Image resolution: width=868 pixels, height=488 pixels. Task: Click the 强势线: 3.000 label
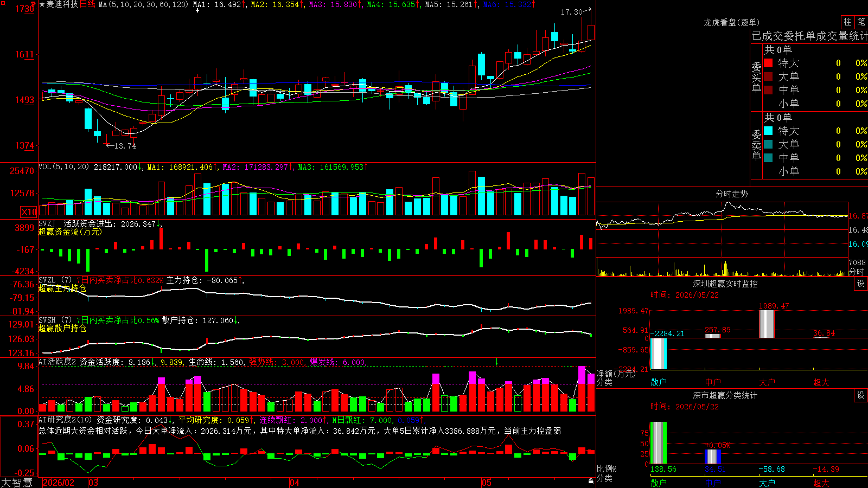coord(277,362)
